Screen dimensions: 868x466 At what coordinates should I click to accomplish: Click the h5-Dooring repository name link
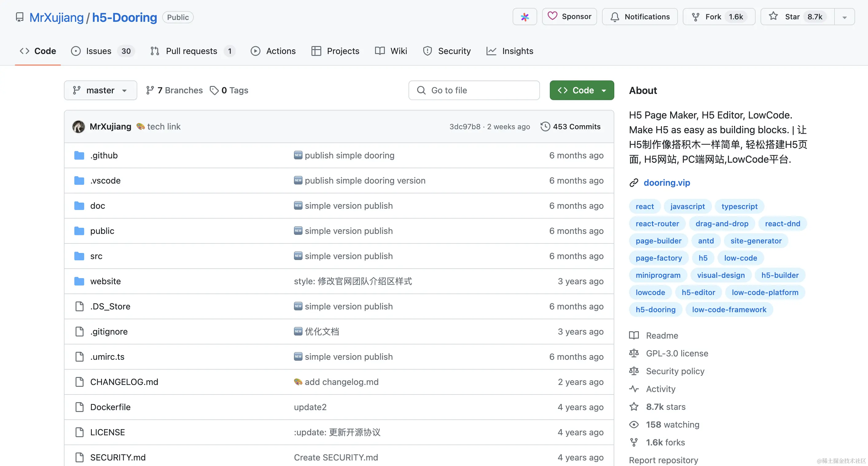coord(124,17)
